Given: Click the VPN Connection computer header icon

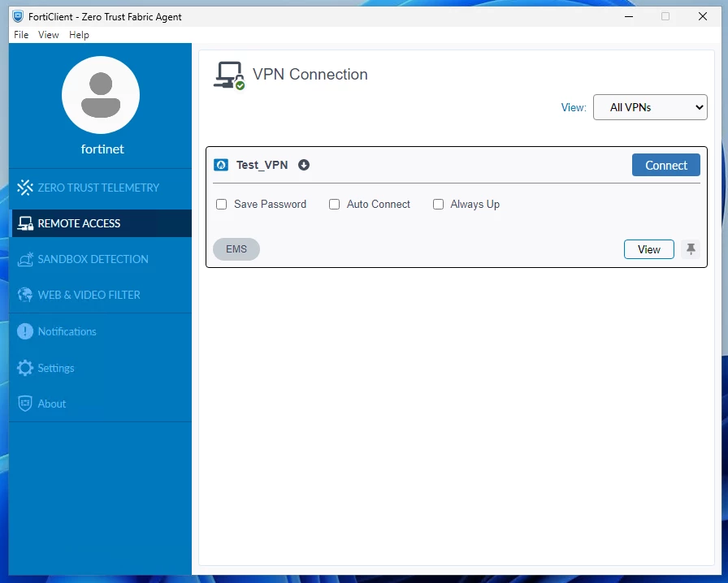Looking at the screenshot, I should point(229,76).
